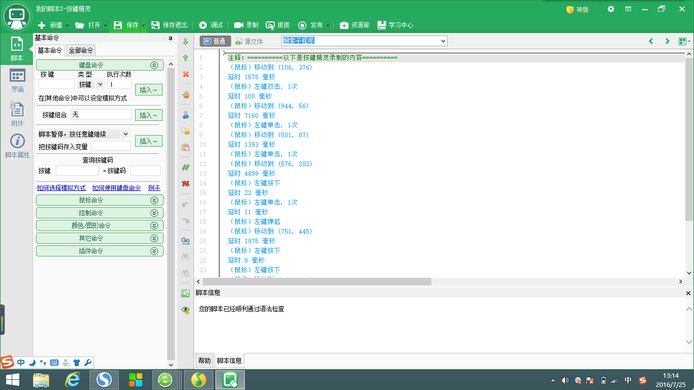Close the 脚本信息 panel
Viewport: 694px width, 390px height.
688,293
